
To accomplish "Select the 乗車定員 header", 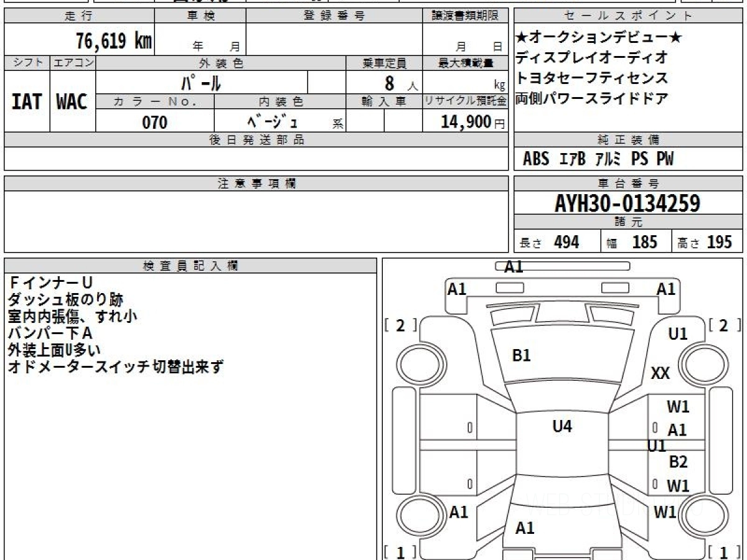I will (384, 63).
